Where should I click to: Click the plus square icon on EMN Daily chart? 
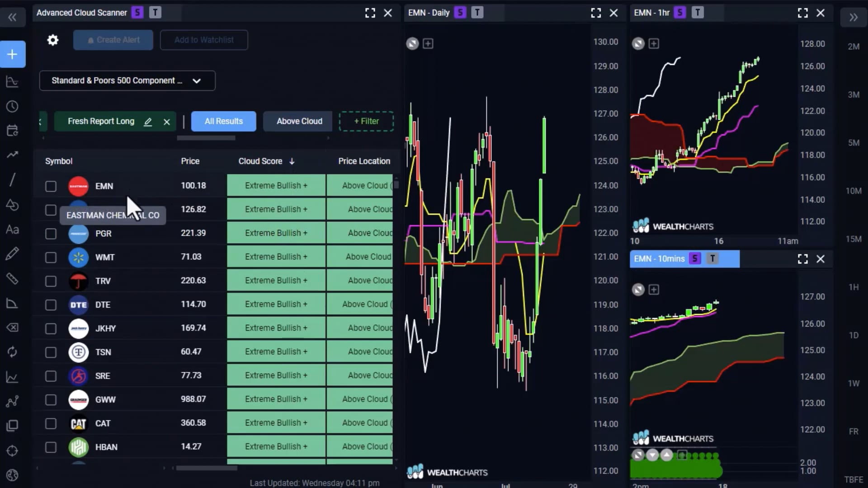point(428,44)
